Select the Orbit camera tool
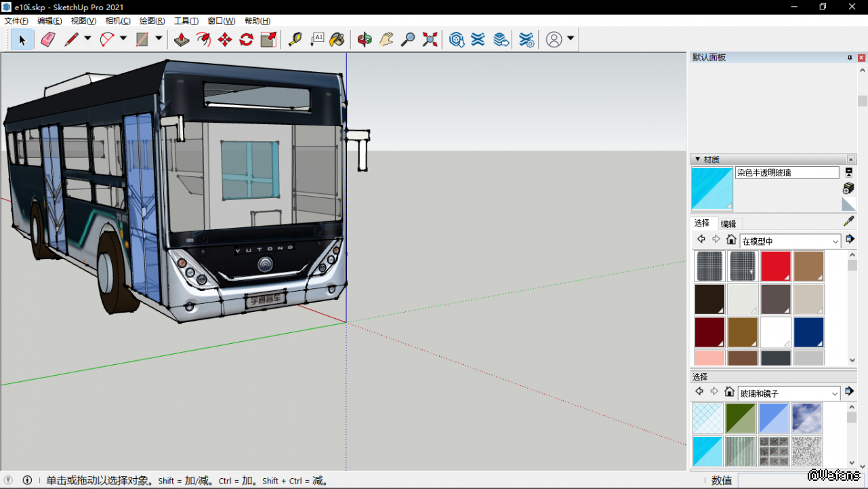868x489 pixels. [x=365, y=39]
